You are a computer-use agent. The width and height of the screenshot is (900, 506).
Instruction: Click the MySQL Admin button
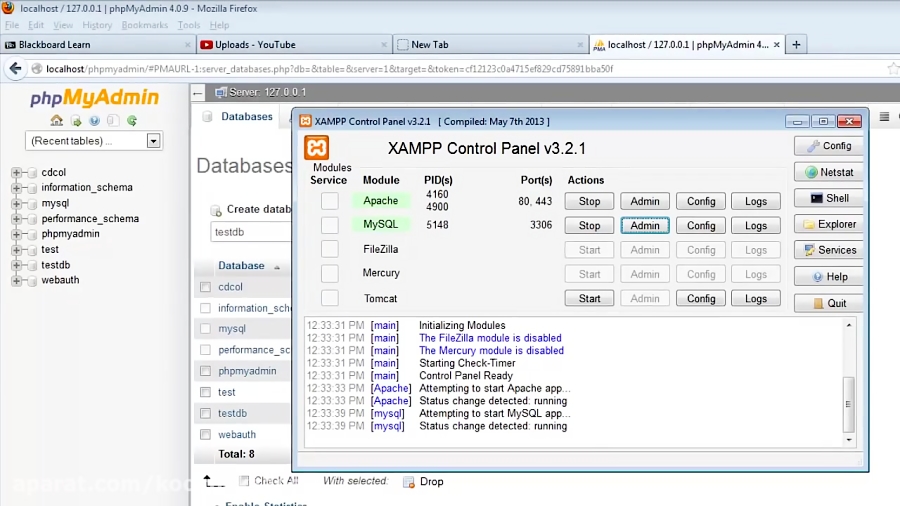pos(645,226)
